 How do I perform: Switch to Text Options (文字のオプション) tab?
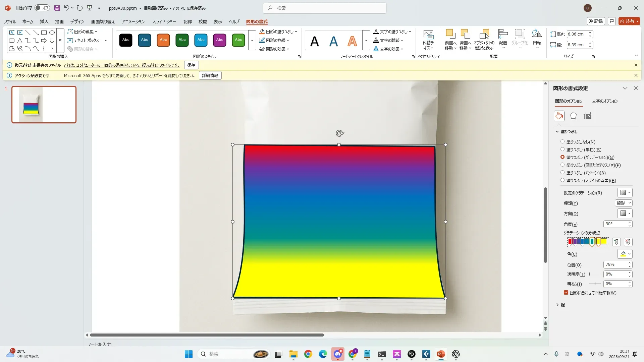click(x=604, y=101)
